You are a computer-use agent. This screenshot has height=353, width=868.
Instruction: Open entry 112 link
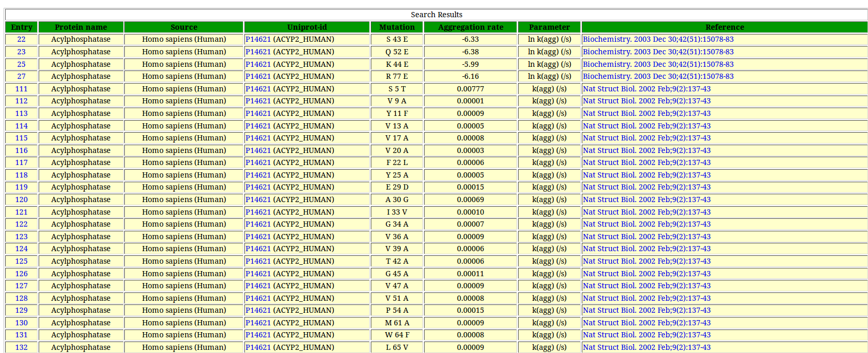21,101
